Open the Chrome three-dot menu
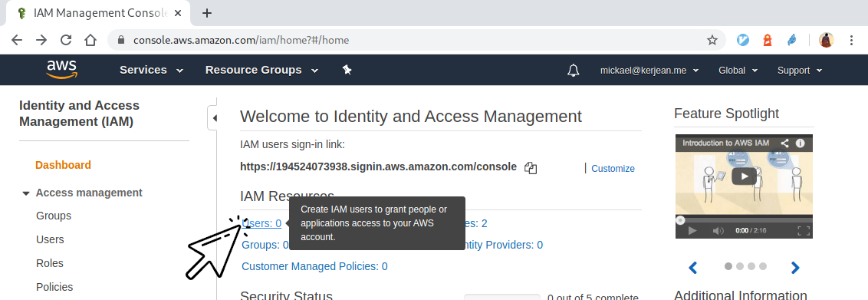The width and height of the screenshot is (868, 300). click(x=851, y=40)
